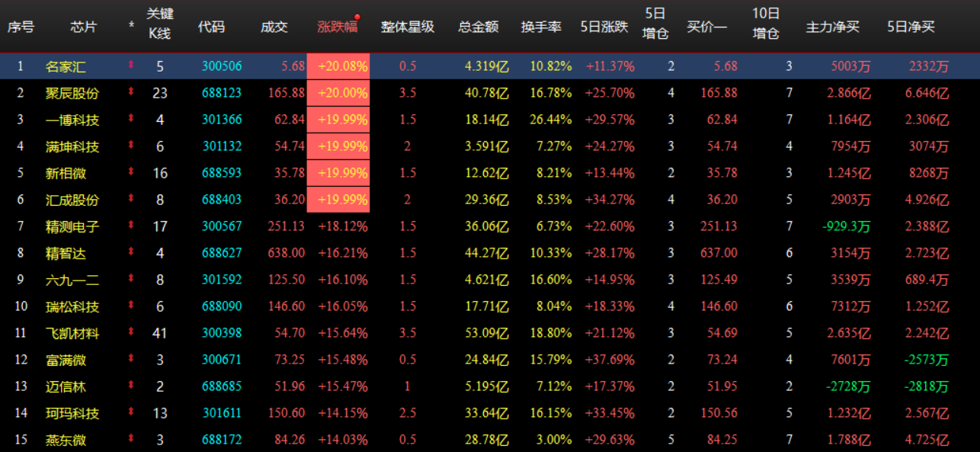Sort by the 10日增仓 column header

pyautogui.click(x=766, y=24)
